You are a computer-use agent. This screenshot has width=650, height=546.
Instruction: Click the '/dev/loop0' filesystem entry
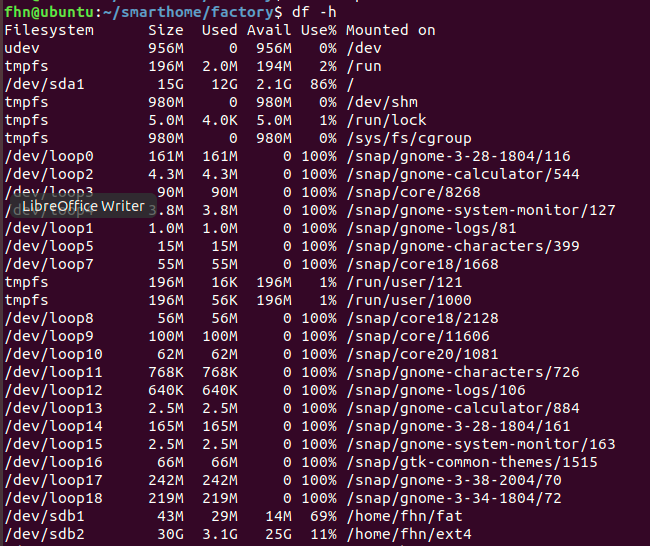coord(49,156)
